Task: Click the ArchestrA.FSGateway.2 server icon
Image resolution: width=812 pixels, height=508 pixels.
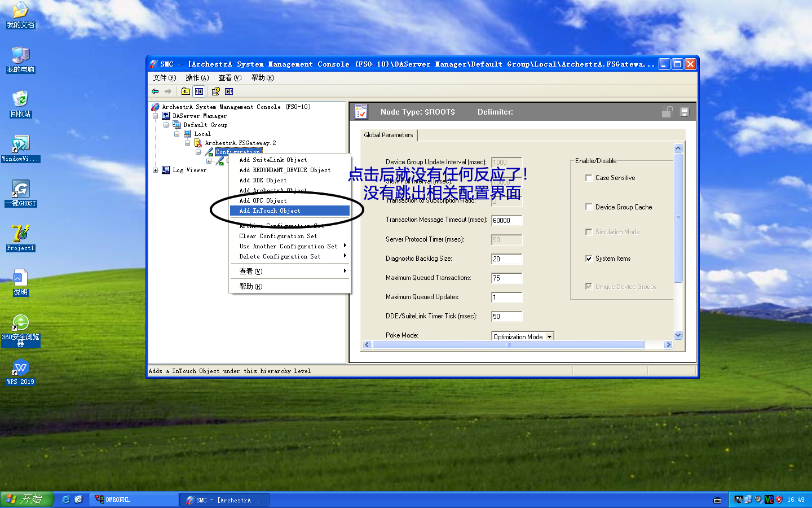Action: [198, 143]
